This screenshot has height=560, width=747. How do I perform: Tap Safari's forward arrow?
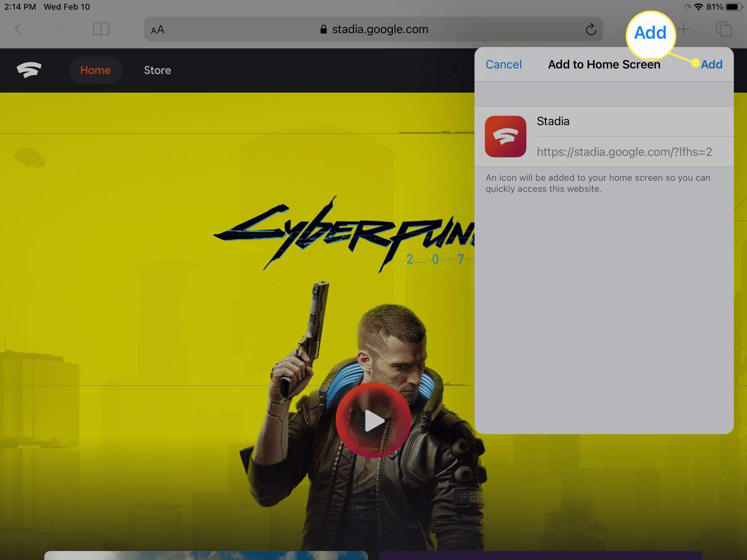click(x=58, y=29)
